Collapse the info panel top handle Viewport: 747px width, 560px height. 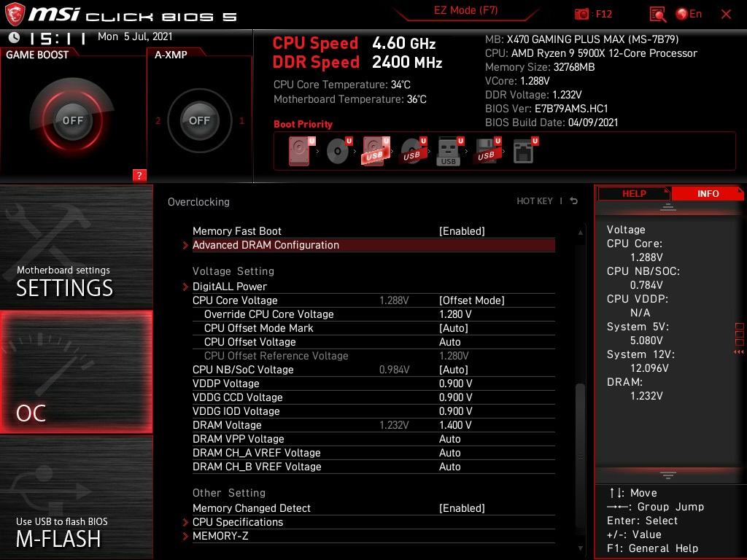668,206
